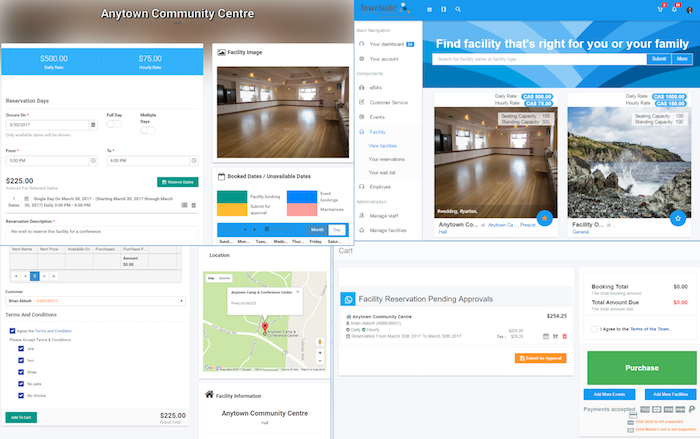The width and height of the screenshot is (700, 439).
Task: Click the TownSuite logo
Action: 385,8
